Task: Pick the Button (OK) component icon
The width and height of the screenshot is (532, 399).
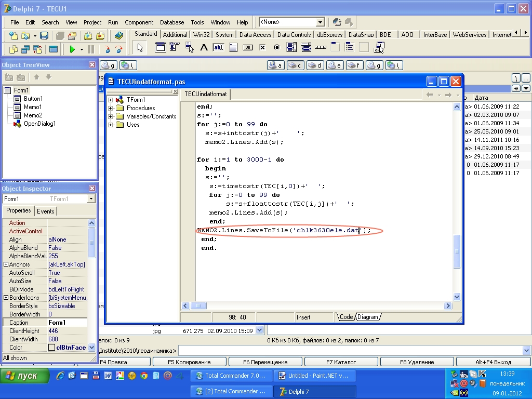Action: tap(248, 48)
